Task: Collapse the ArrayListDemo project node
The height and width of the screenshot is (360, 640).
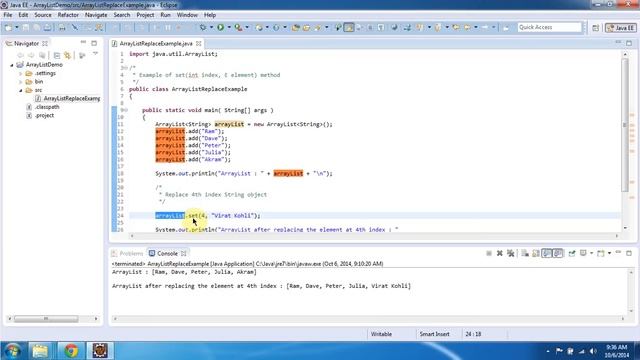Action: [11, 65]
